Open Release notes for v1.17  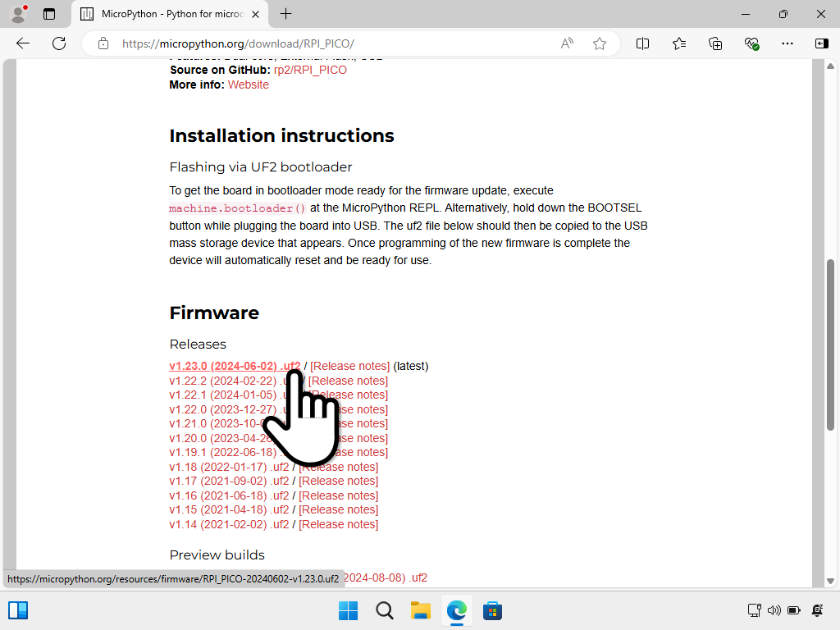[339, 481]
